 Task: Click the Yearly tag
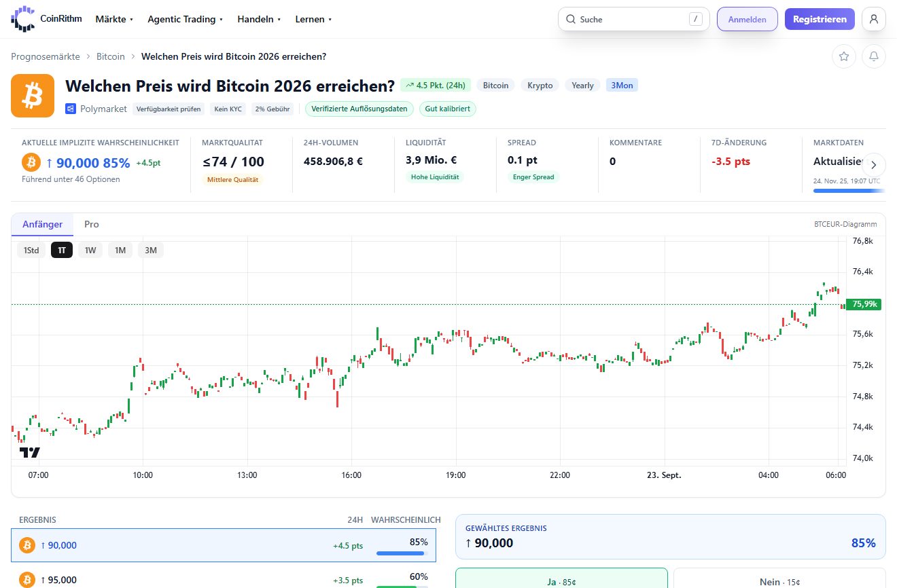click(582, 85)
